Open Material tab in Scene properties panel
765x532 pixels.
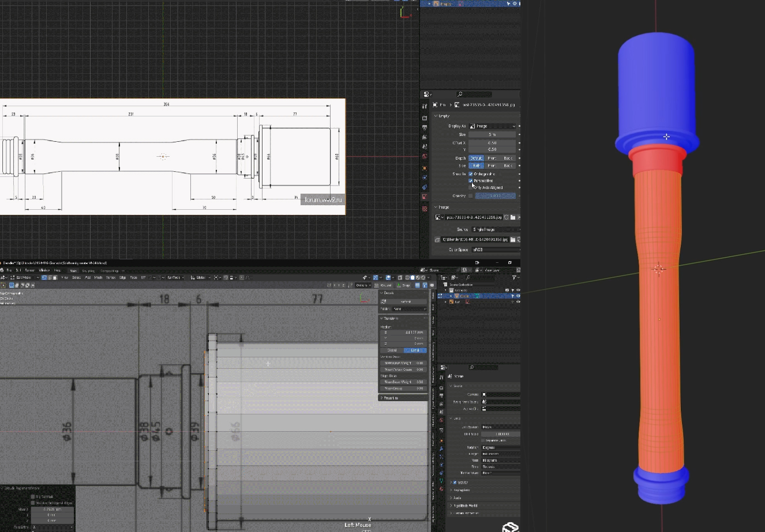tap(441, 489)
